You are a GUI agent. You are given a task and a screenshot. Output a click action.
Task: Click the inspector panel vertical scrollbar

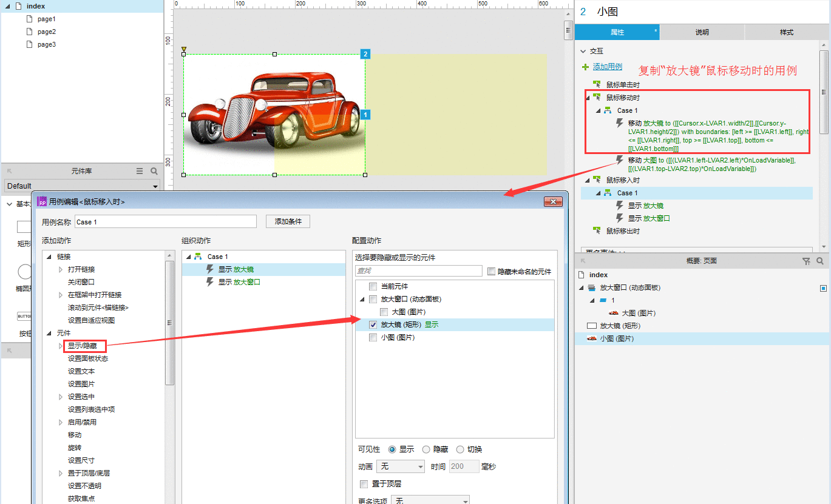pos(824,91)
